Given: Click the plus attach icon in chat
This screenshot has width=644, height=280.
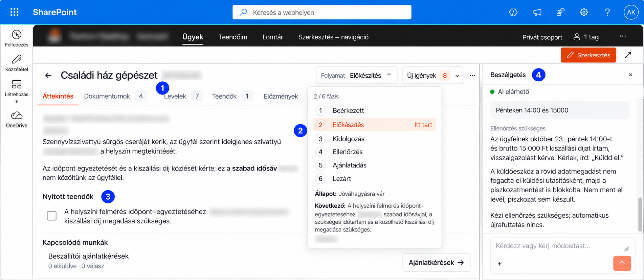Looking at the screenshot, I should pos(499,264).
